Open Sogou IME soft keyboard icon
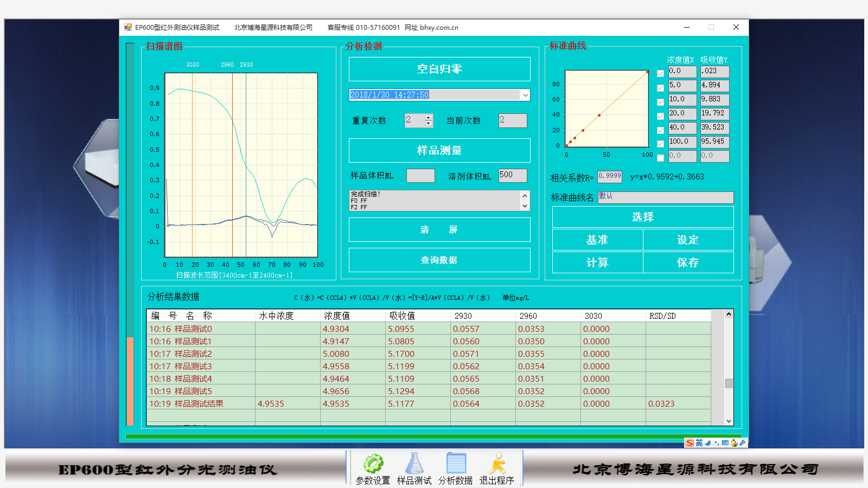The image size is (868, 488). click(x=725, y=443)
